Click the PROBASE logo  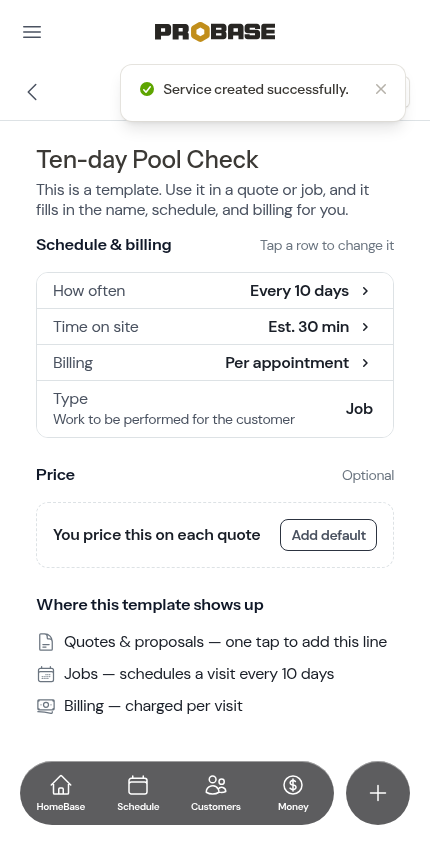[215, 32]
